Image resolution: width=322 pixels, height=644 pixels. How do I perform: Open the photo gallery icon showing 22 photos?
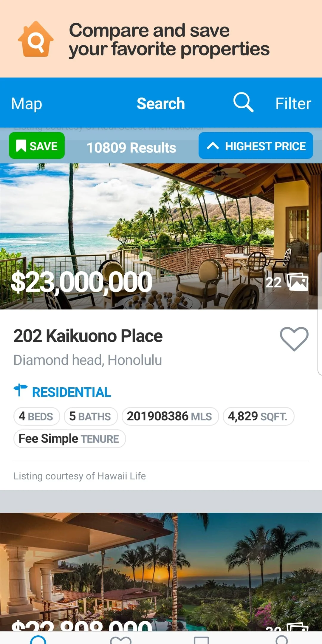coord(297,282)
